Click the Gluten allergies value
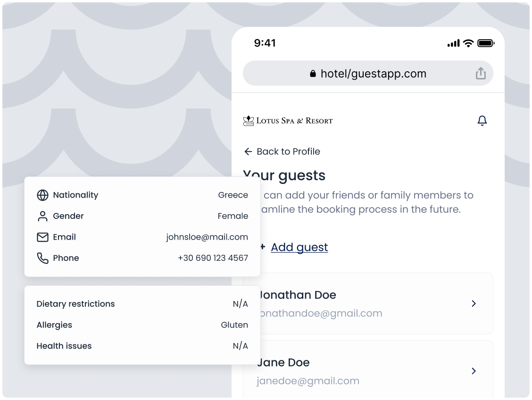Image resolution: width=532 pixels, height=400 pixels. [x=234, y=325]
